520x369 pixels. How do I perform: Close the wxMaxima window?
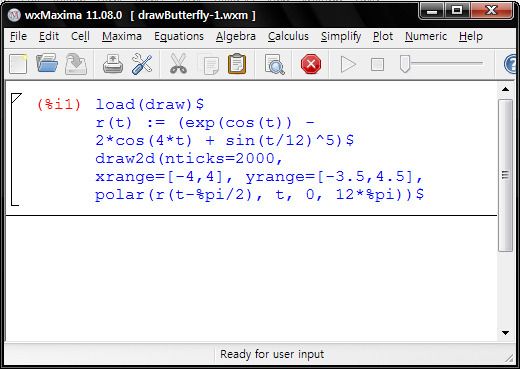tap(491, 12)
